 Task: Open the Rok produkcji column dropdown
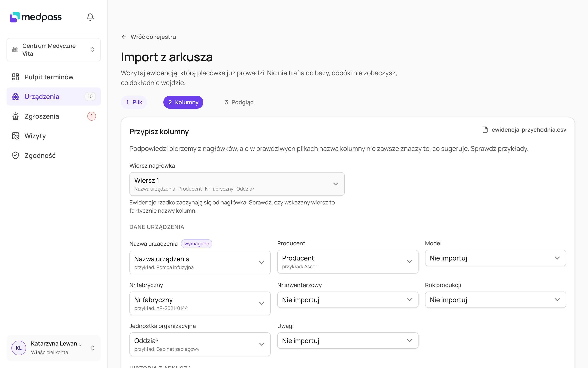click(x=496, y=300)
